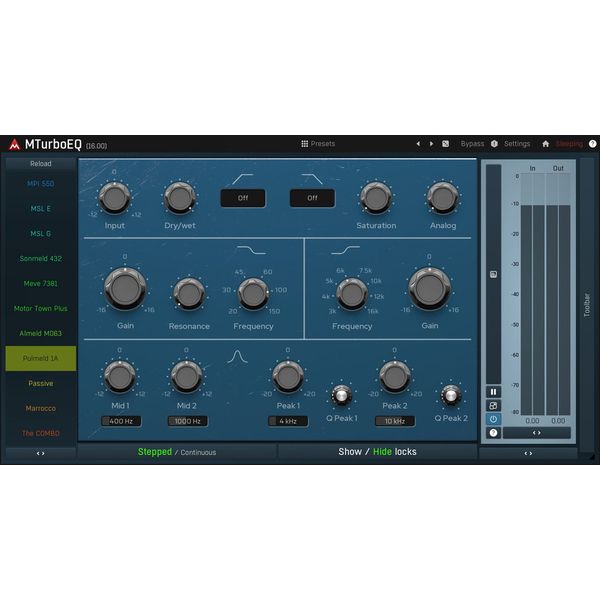Click the random preset dice icon
600x600 pixels.
[x=445, y=144]
